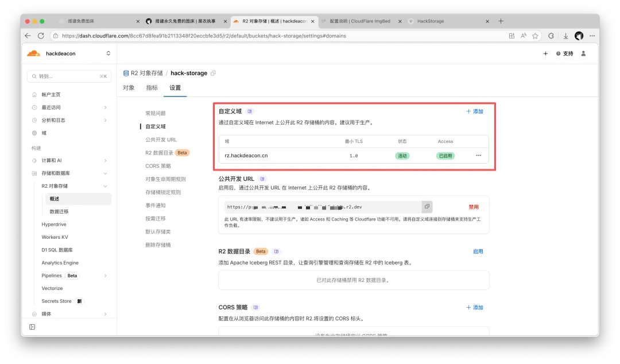The height and width of the screenshot is (364, 620).
Task: Open docs icon beside R2 数据目录 heading
Action: pyautogui.click(x=276, y=251)
